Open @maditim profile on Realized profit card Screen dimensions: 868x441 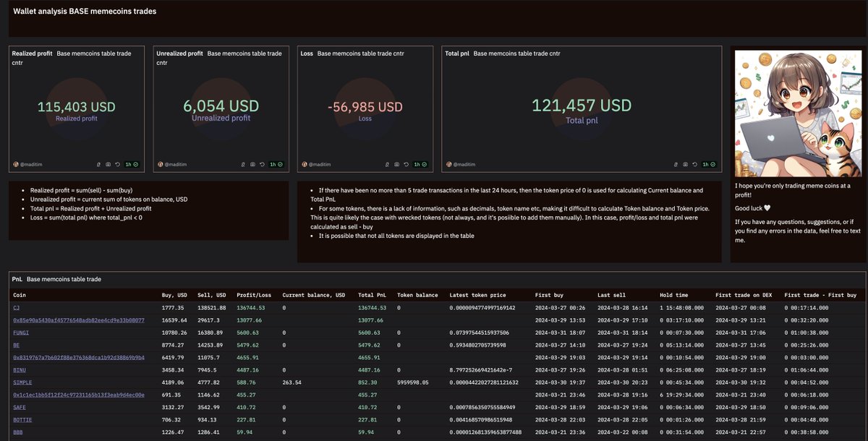(30, 164)
